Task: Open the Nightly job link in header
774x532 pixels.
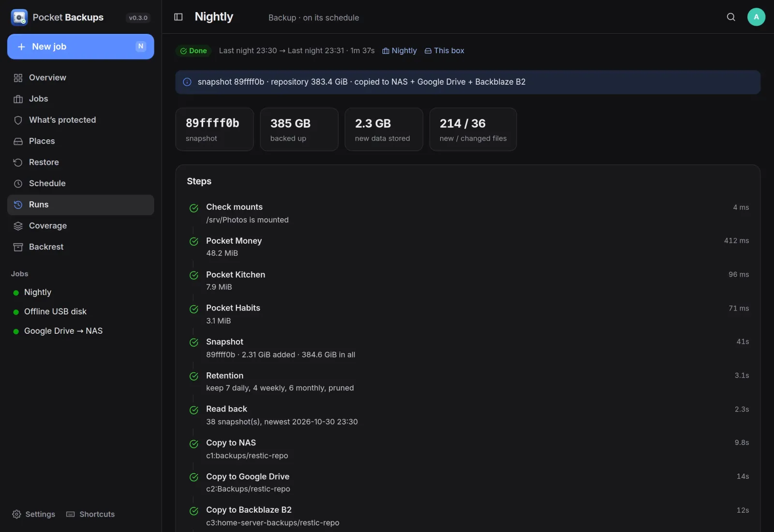Action: pos(400,51)
